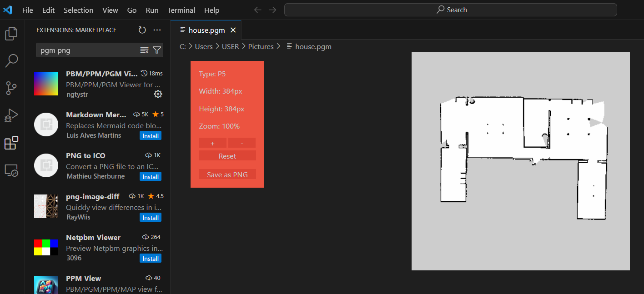Screen dimensions: 644x294
Task: Open PBM/PPM/PGM Viewer extension entry
Action: pyautogui.click(x=98, y=84)
